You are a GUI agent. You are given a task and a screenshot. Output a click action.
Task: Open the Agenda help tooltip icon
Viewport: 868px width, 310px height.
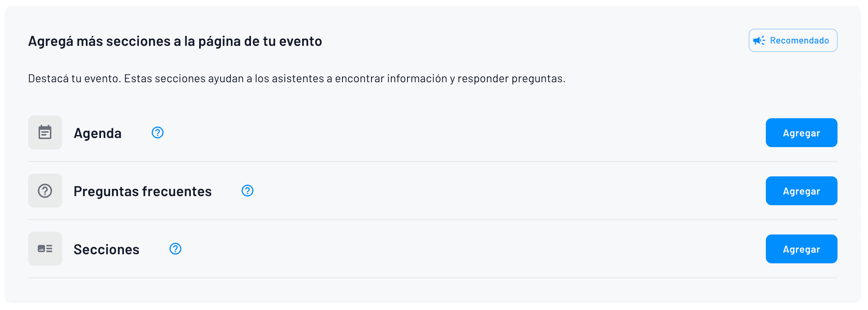(157, 132)
